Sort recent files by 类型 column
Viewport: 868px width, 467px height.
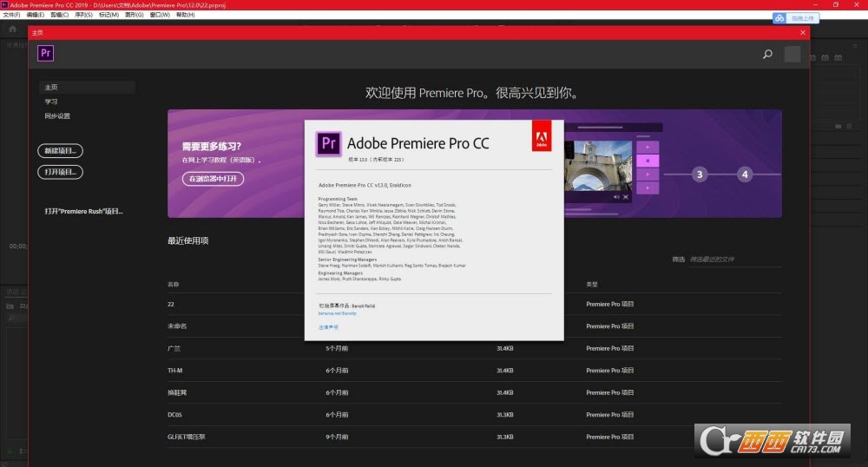click(x=592, y=285)
